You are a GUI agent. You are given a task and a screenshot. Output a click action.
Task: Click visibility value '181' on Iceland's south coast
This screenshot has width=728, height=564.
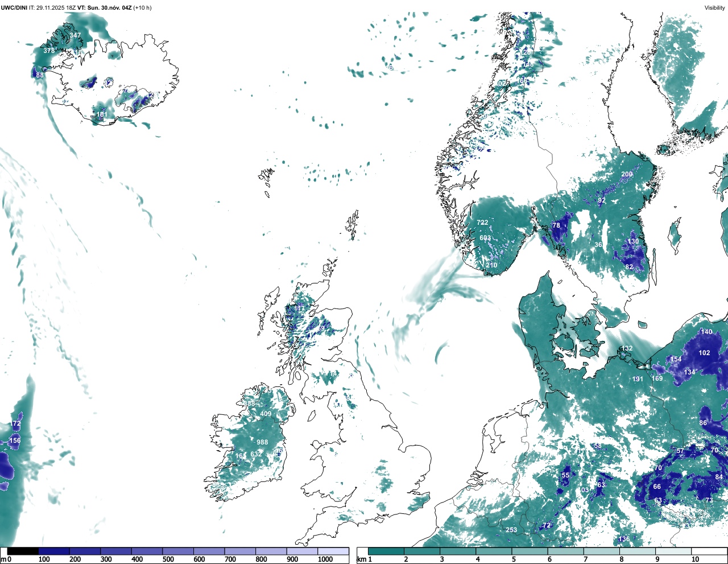[x=102, y=114]
